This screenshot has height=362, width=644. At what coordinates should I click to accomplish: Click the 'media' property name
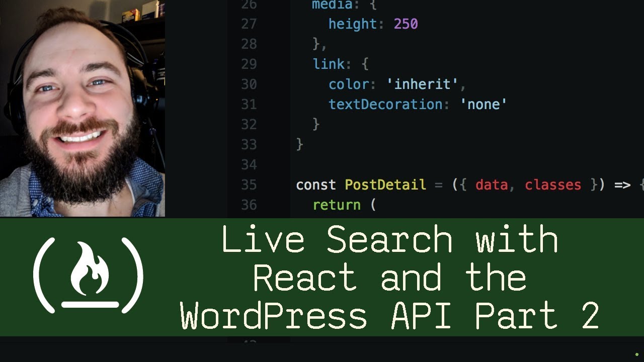pyautogui.click(x=332, y=5)
